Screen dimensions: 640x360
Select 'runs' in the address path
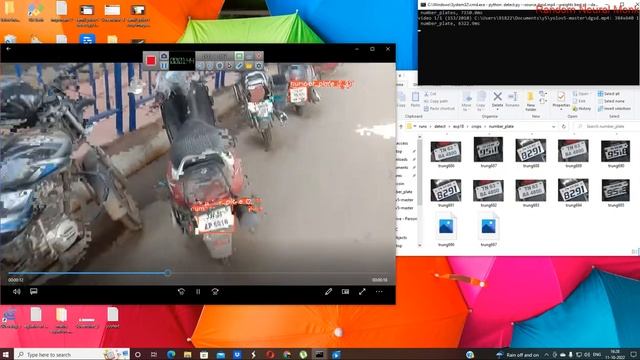[x=423, y=127]
